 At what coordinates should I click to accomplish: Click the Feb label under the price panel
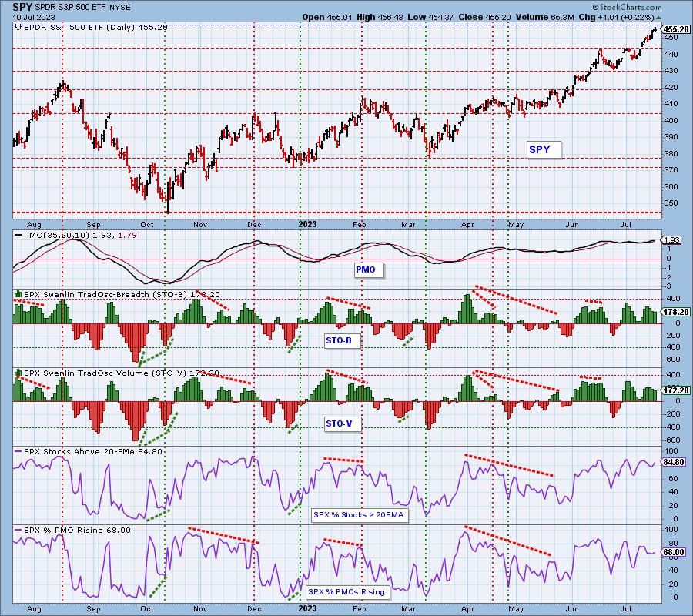pyautogui.click(x=360, y=225)
